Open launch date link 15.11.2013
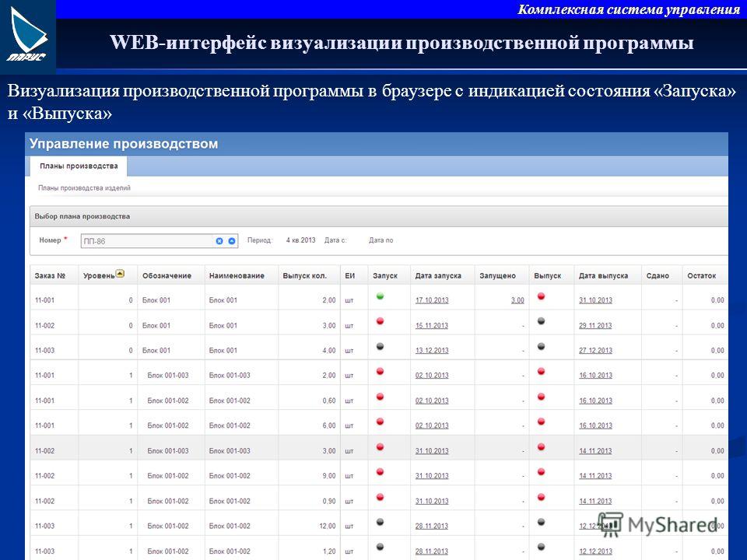Image resolution: width=747 pixels, height=560 pixels. tap(432, 326)
